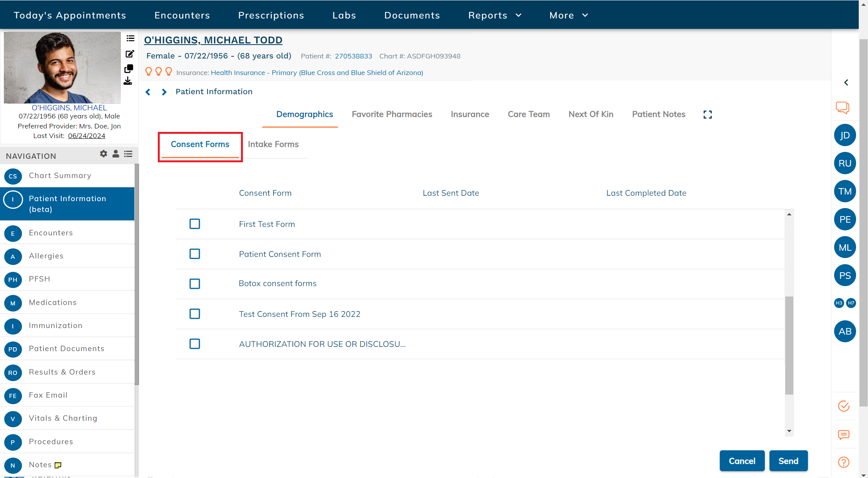Click the Send button
Image resolution: width=868 pixels, height=478 pixels.
(788, 461)
